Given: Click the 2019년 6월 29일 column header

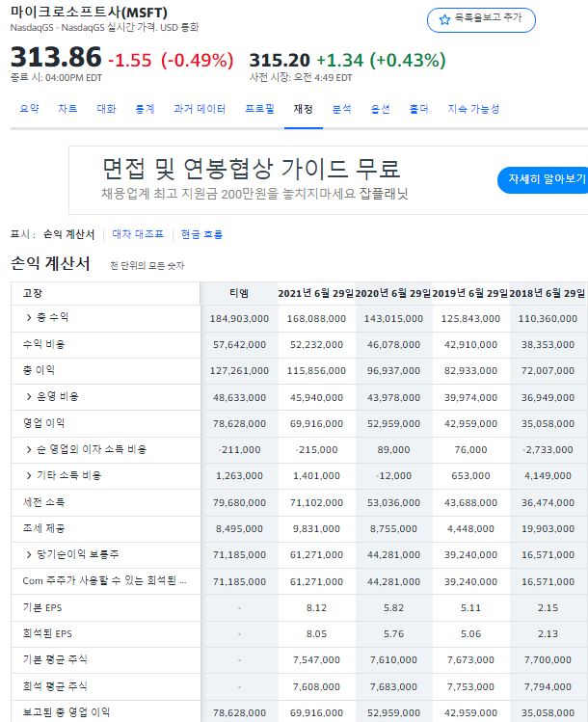Looking at the screenshot, I should pos(470,293).
